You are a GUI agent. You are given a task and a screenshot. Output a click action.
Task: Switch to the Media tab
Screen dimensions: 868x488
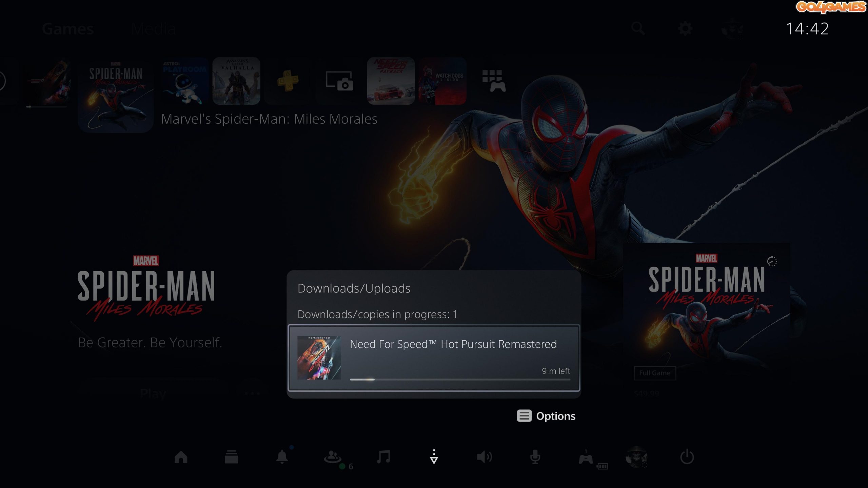(x=154, y=29)
